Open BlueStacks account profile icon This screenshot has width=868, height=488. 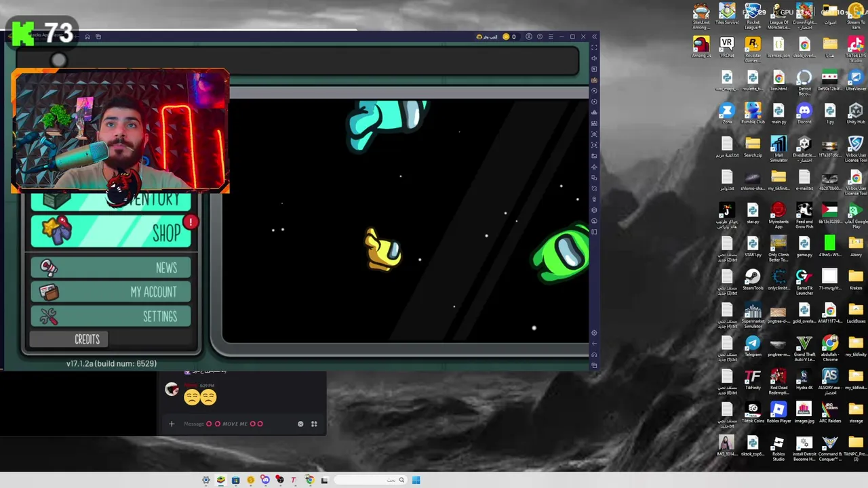[x=529, y=37]
